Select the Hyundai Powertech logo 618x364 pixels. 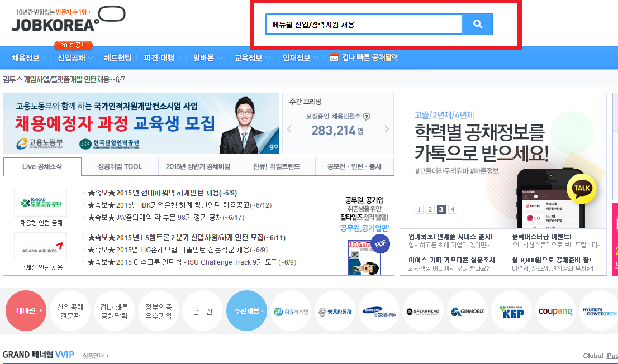(x=599, y=311)
